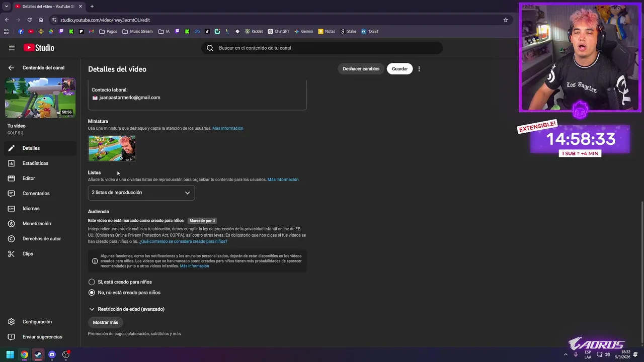Viewport: 644px width, 362px height.
Task: Click the Enviar sugerencias feedback icon
Action: click(11, 337)
